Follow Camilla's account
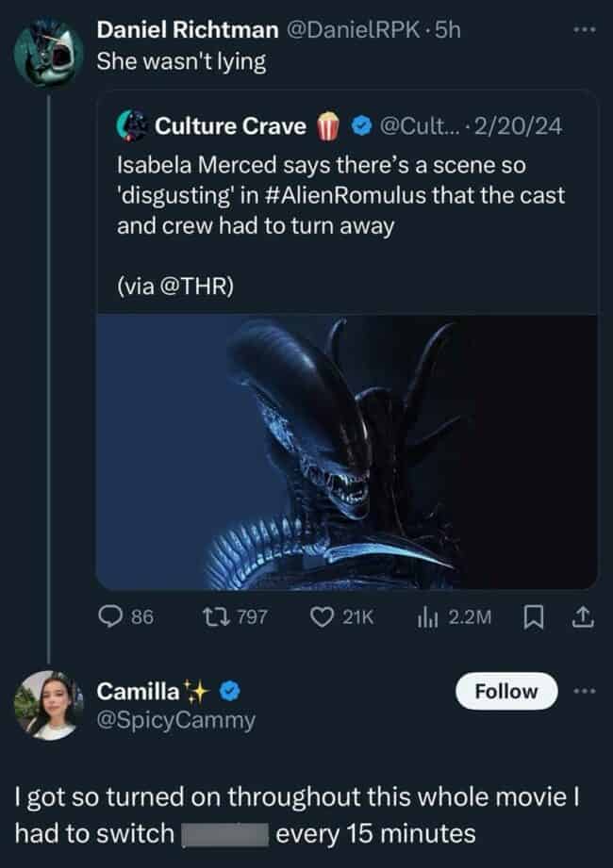The width and height of the screenshot is (613, 868). click(505, 691)
